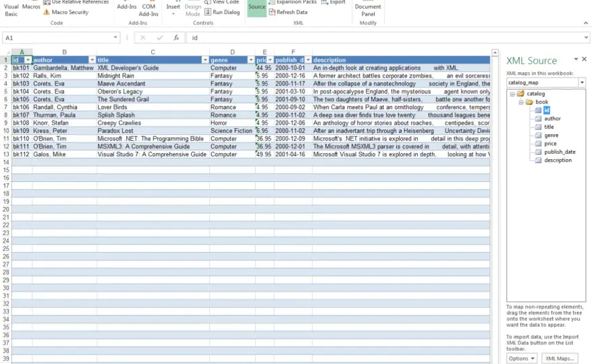594x364 pixels.
Task: Open the price column filter dropdown
Action: (x=270, y=60)
